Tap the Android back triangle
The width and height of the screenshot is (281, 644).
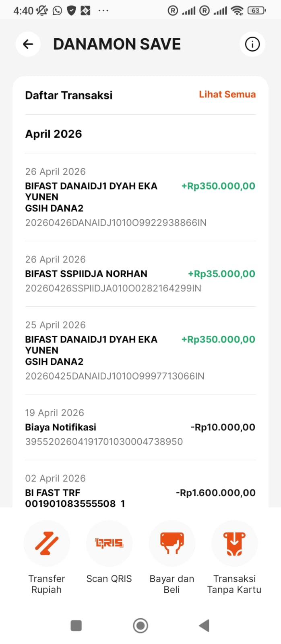(x=204, y=625)
